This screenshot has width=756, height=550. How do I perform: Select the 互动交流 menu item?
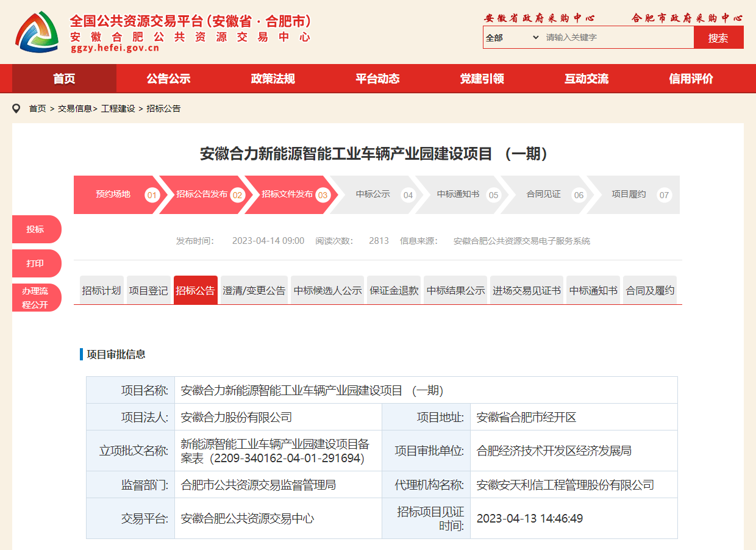click(x=586, y=78)
